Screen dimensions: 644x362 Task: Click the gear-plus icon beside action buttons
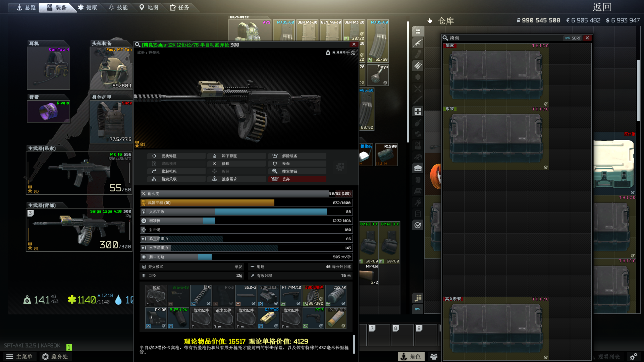pos(340,167)
